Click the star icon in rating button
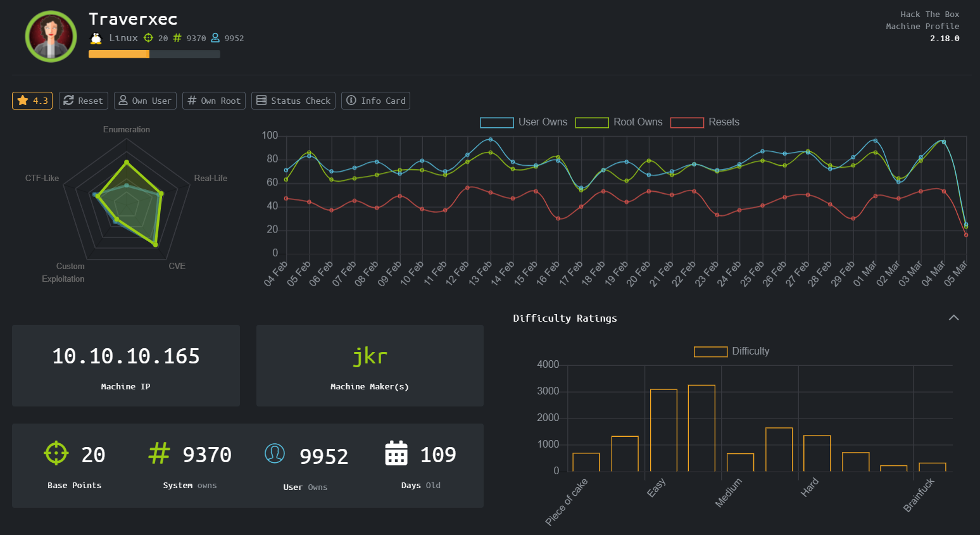Viewport: 980px width, 535px height. [x=23, y=100]
